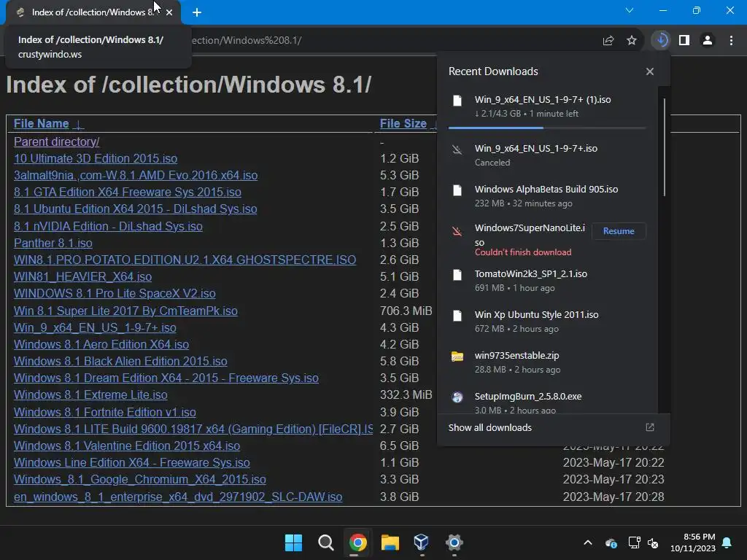
Task: Click canceled download icon for Win_9_x64_EN_US_1-9-7+.iso
Action: pyautogui.click(x=457, y=149)
